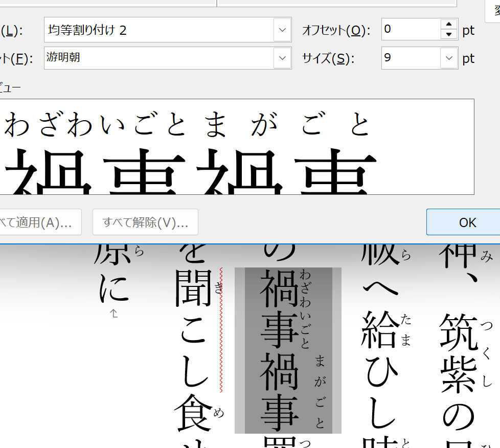This screenshot has height=448, width=500.
Task: Click the サイズ field showing 9
Action: tap(410, 58)
